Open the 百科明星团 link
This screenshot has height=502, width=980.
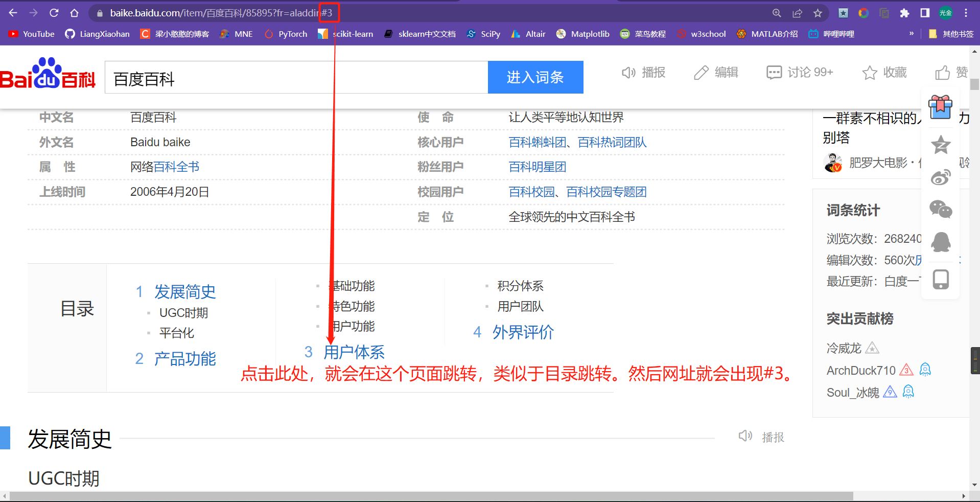pos(538,167)
